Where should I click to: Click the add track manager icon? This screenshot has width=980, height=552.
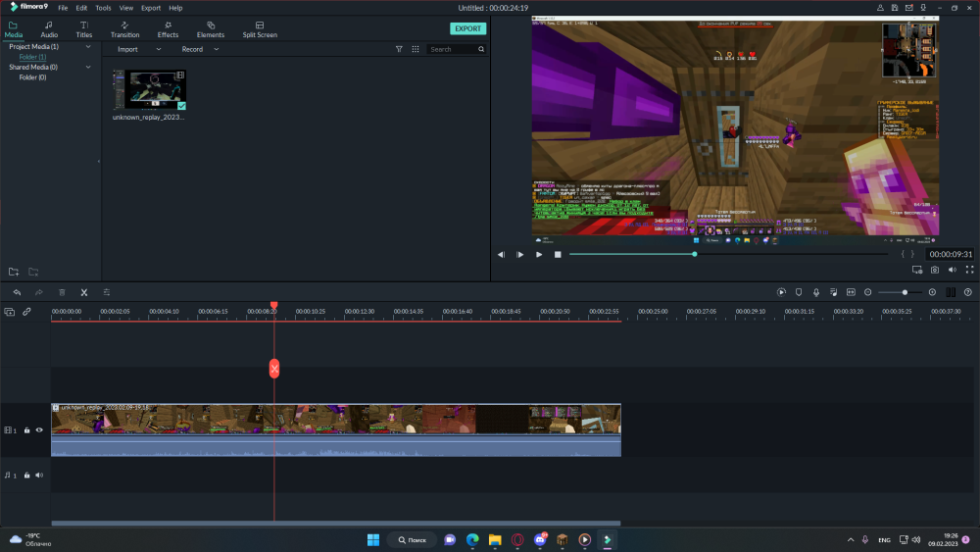tap(10, 312)
